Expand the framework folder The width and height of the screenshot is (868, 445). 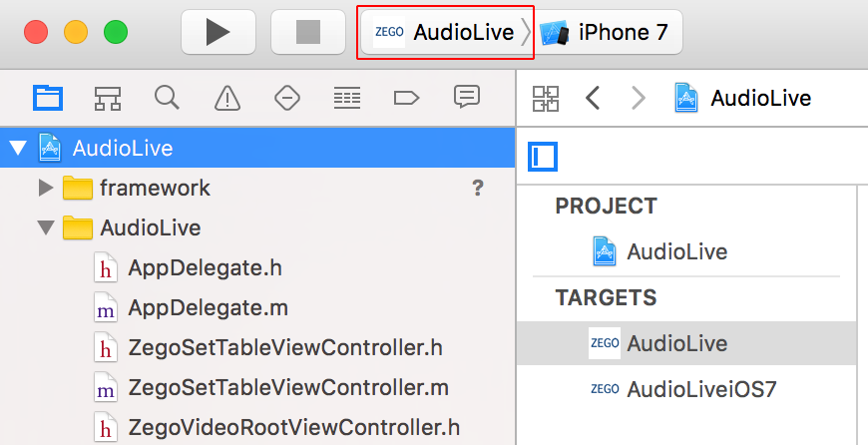pyautogui.click(x=46, y=189)
